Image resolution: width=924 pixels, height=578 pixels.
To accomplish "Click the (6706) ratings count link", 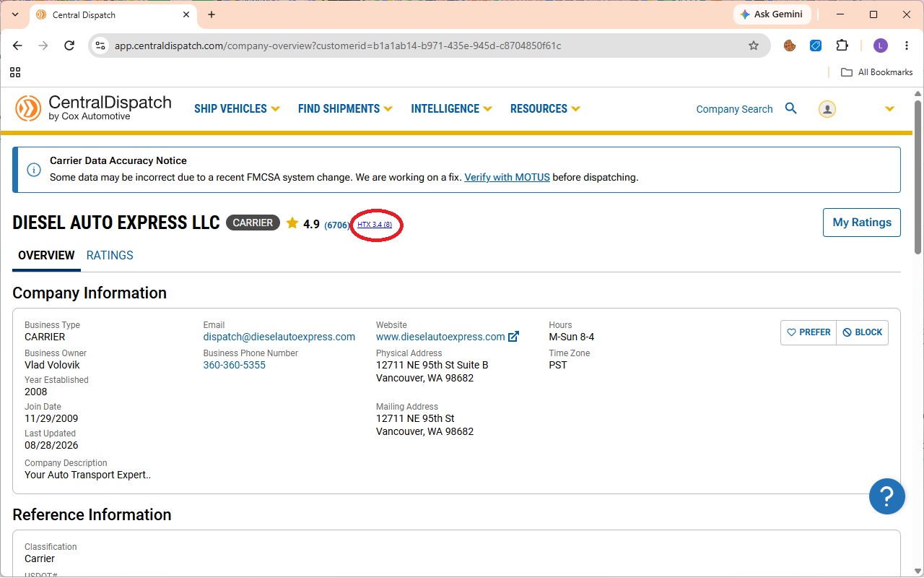I will click(x=337, y=225).
